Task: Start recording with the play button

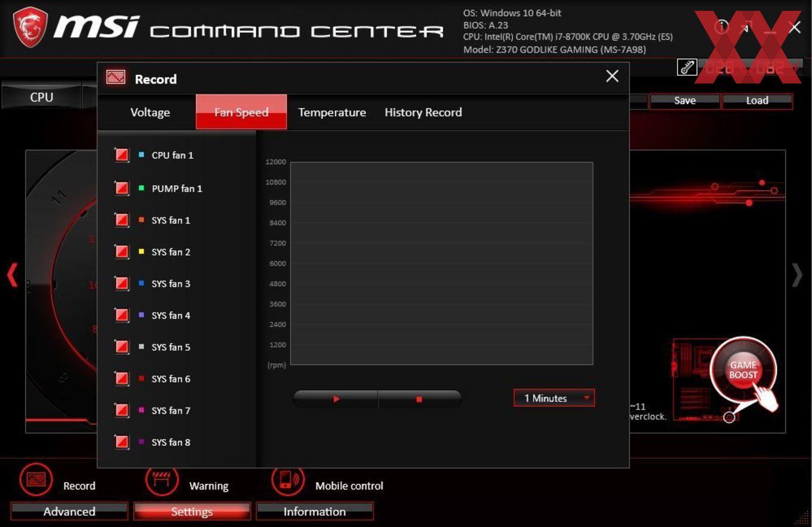Action: click(336, 399)
